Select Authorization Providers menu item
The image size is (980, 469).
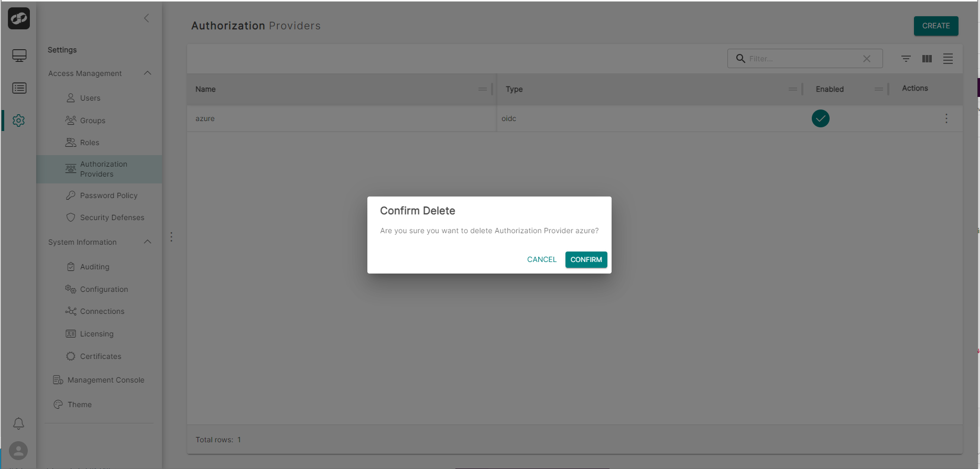coord(100,169)
